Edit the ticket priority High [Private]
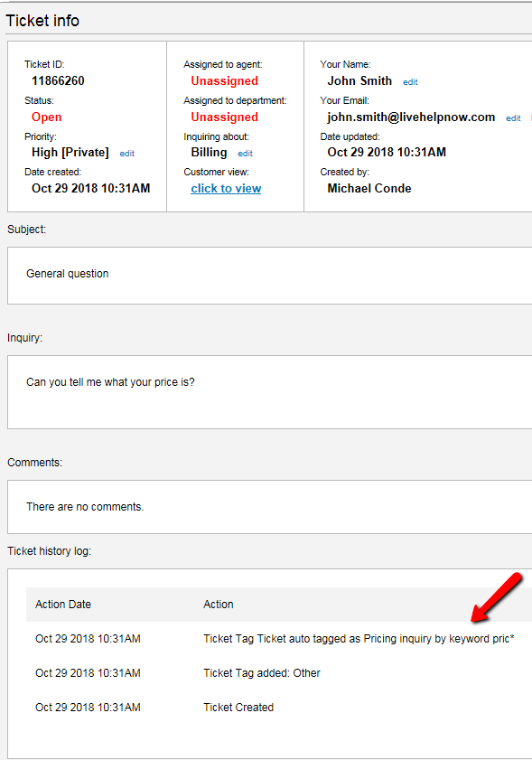Image resolution: width=532 pixels, height=760 pixels. (x=127, y=154)
